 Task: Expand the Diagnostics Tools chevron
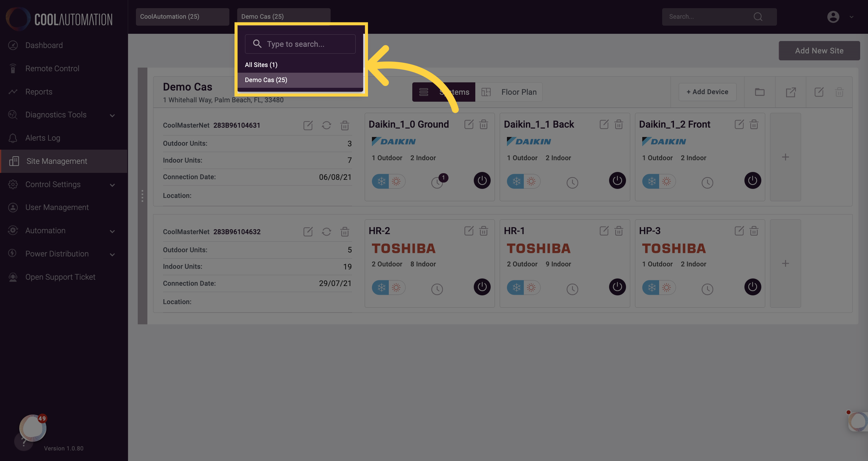pos(112,115)
